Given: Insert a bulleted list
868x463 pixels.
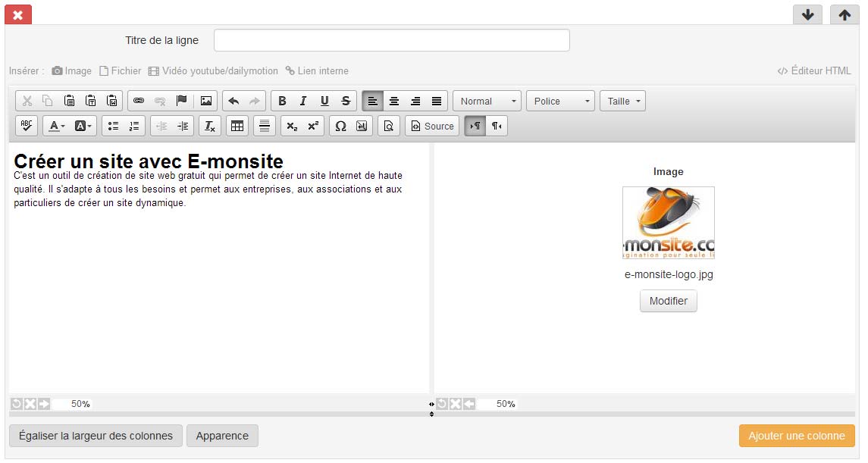Looking at the screenshot, I should 114,126.
